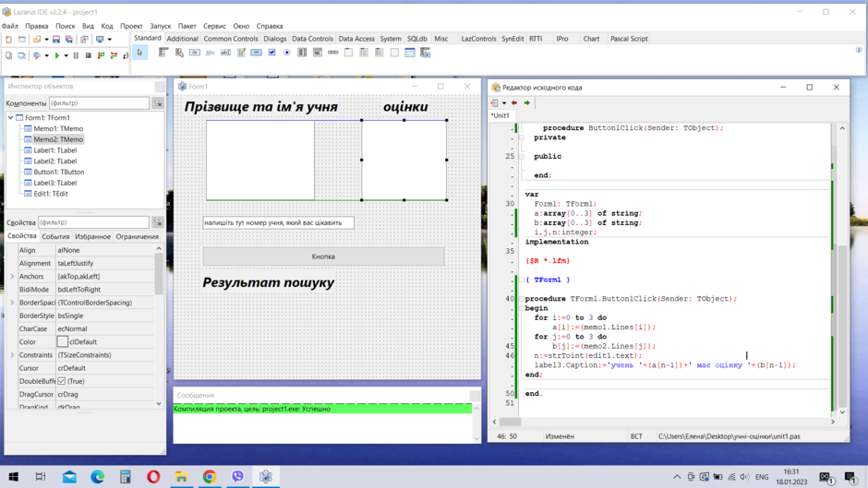Pick the TEdit component in palette
The image size is (868, 488).
(x=225, y=53)
